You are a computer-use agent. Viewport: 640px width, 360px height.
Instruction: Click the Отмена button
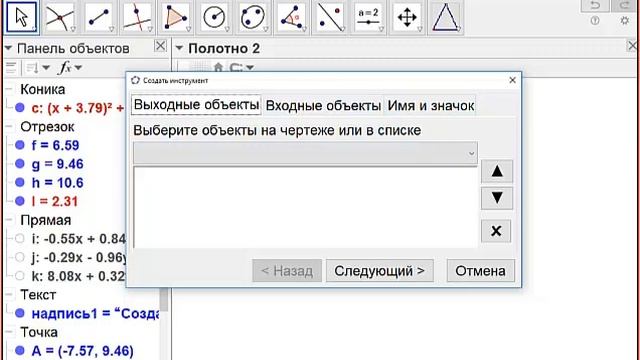coord(480,271)
